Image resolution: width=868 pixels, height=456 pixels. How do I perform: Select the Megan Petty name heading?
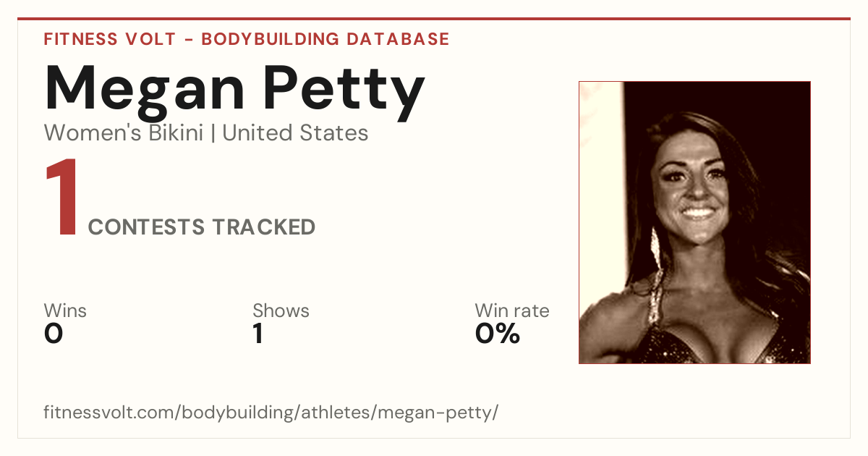pyautogui.click(x=234, y=93)
